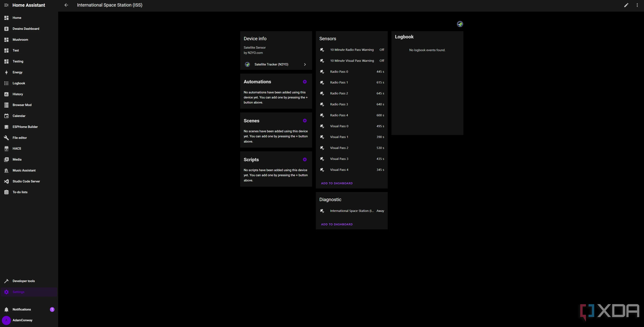Click the Settings gear icon

[x=7, y=292]
